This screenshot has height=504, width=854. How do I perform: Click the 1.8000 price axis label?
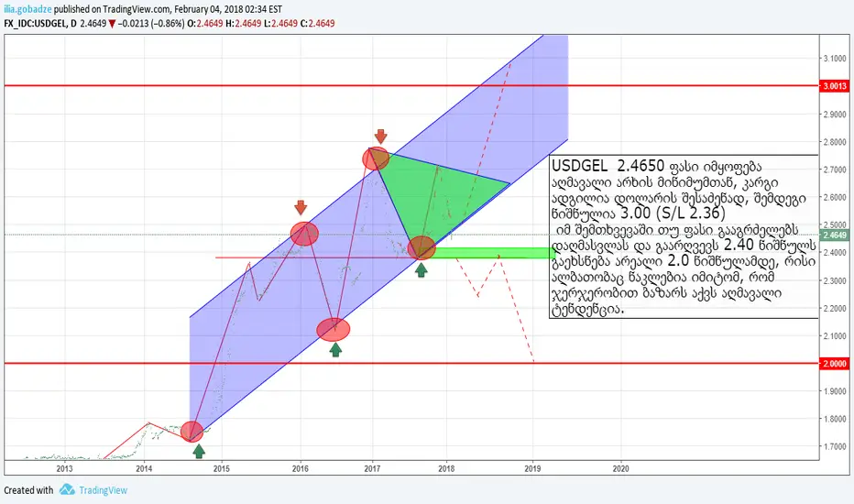click(835, 419)
